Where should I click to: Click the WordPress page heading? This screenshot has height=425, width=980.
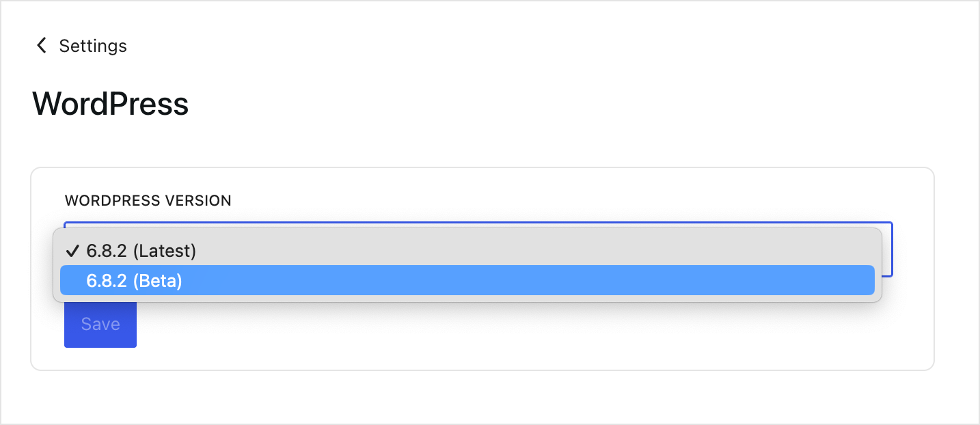pos(109,103)
